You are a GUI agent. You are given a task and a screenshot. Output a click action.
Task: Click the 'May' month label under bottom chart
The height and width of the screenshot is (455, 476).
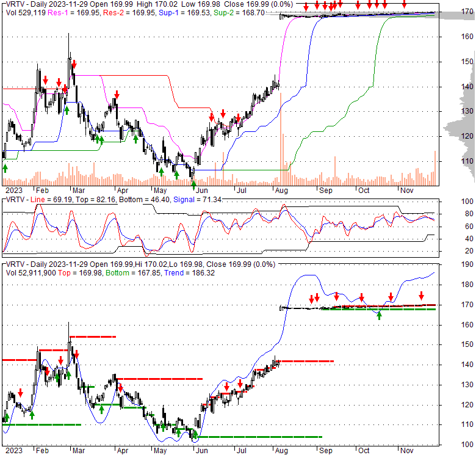pos(160,451)
